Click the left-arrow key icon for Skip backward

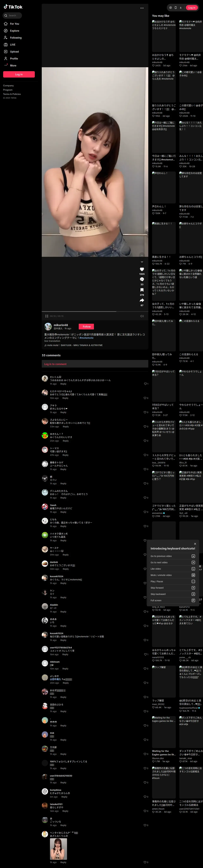193,594
